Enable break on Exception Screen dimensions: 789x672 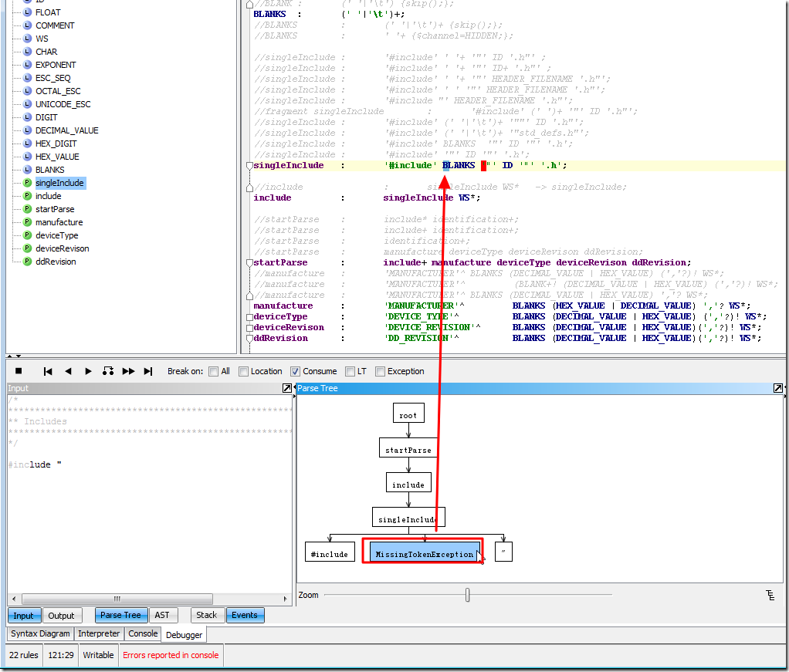point(380,372)
